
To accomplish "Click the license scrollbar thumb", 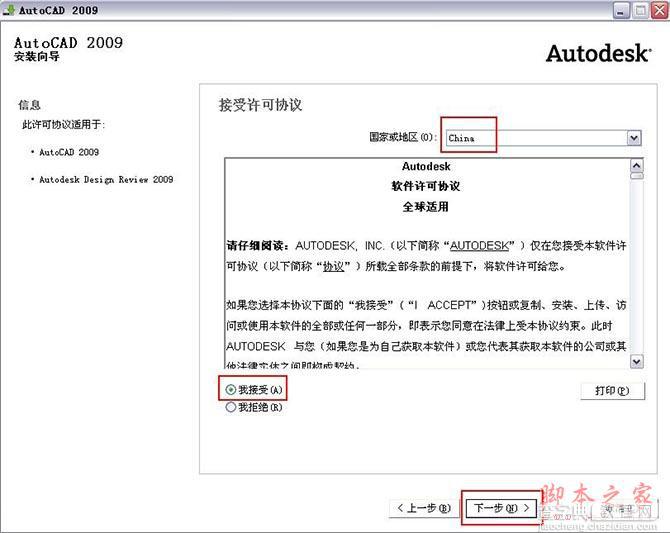I will tap(637, 176).
